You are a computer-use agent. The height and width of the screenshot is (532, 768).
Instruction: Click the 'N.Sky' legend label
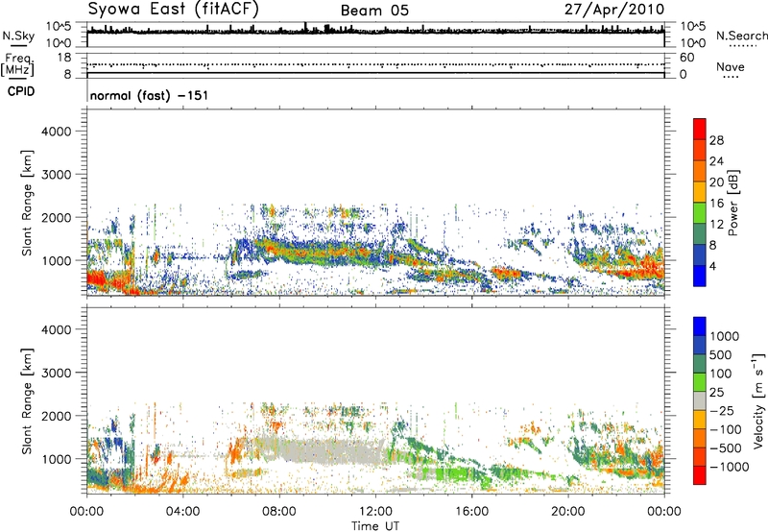[x=18, y=36]
